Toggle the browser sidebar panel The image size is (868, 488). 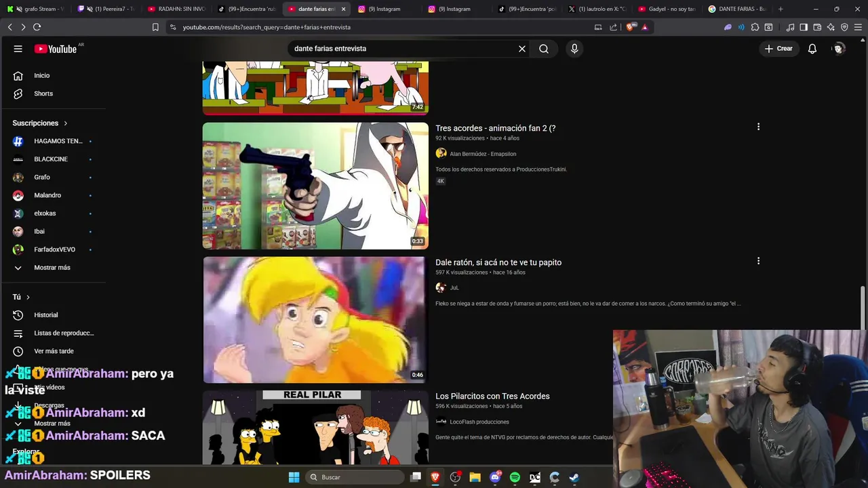coord(804,27)
